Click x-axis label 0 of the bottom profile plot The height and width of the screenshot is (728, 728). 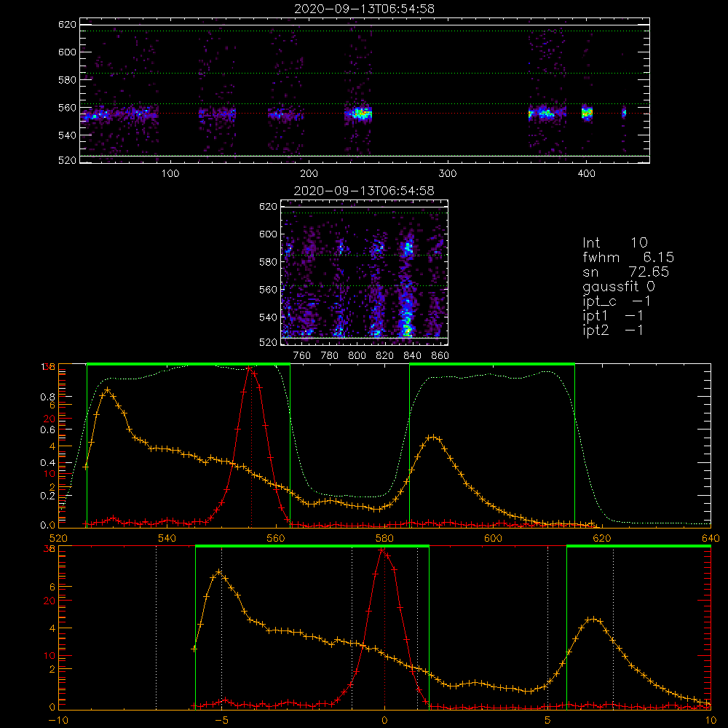click(384, 720)
